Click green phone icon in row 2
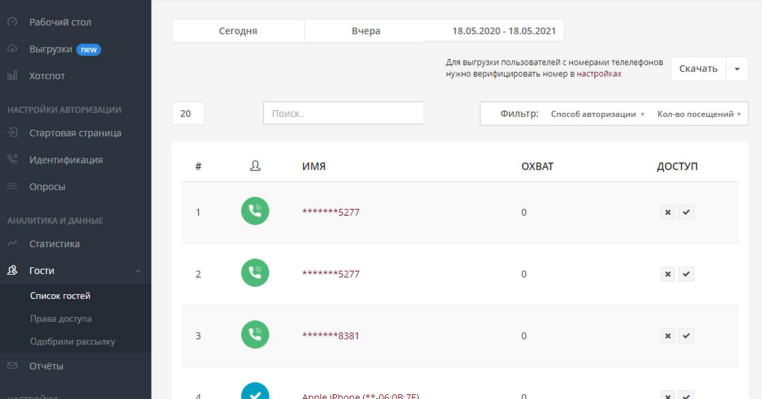This screenshot has width=762, height=399. pos(255,273)
